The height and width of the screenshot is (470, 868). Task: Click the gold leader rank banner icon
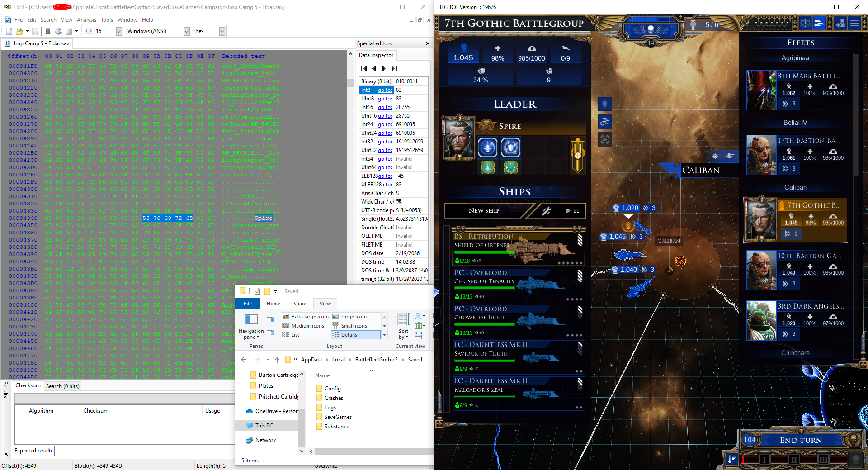[577, 155]
